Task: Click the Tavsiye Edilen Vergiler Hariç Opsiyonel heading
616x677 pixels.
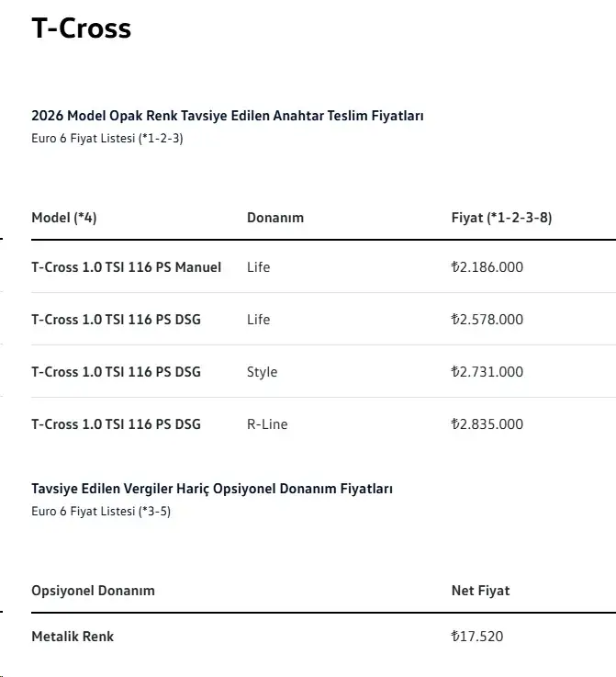Action: click(212, 489)
